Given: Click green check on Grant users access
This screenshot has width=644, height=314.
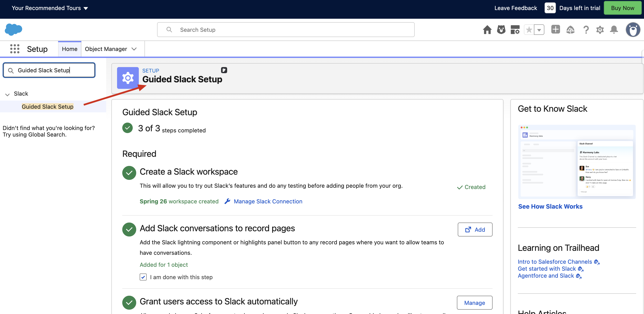Looking at the screenshot, I should pyautogui.click(x=129, y=302).
